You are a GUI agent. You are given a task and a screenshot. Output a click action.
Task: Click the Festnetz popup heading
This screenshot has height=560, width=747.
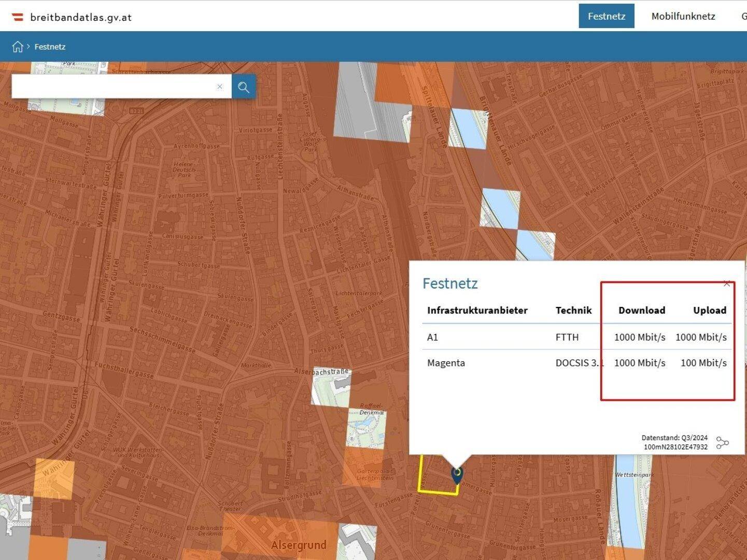450,284
